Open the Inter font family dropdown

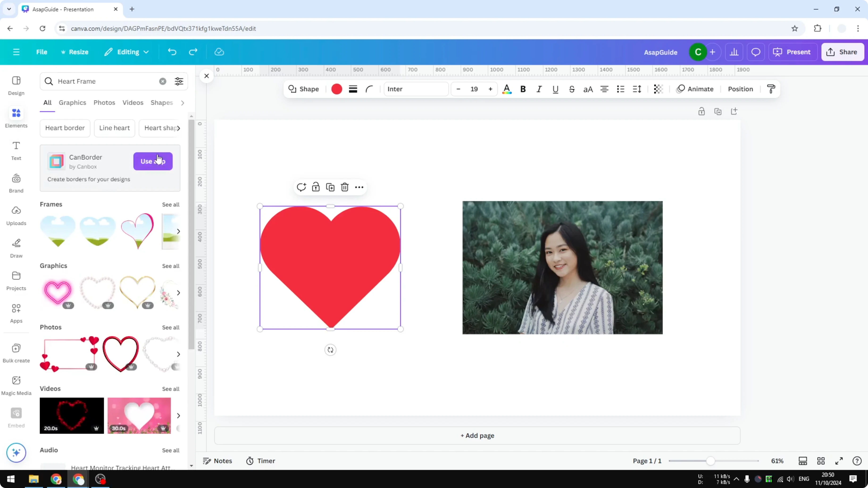point(416,89)
